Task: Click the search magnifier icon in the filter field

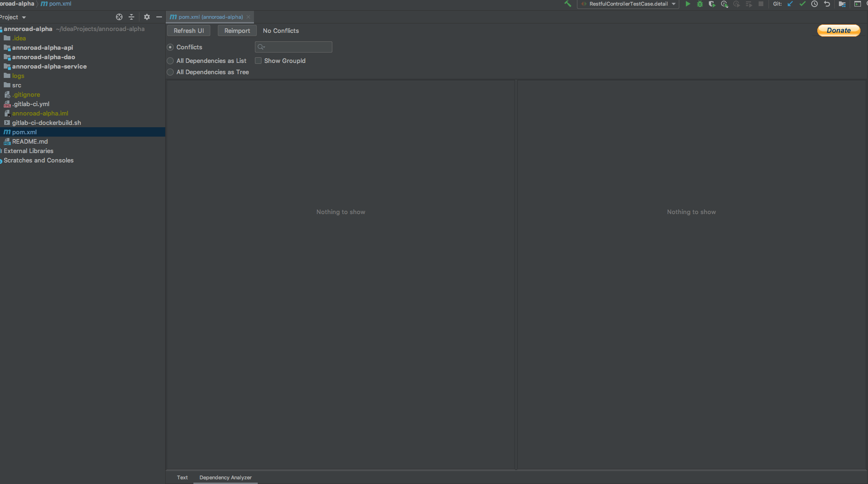Action: [261, 47]
